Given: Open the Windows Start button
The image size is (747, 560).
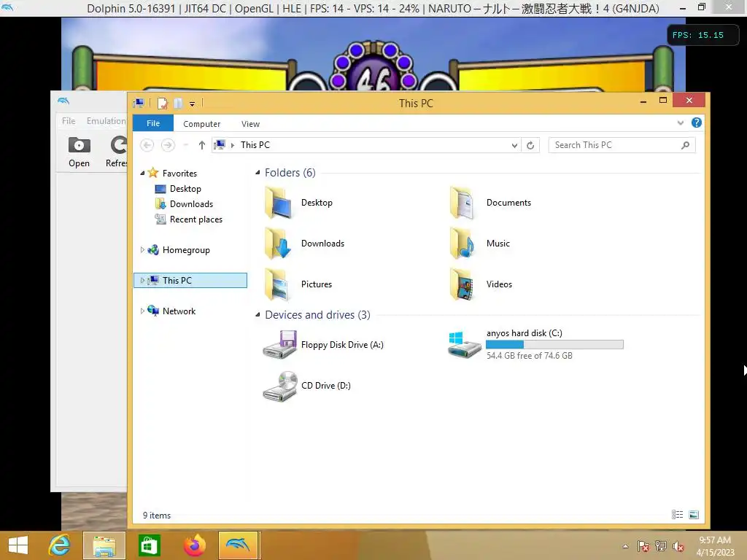Looking at the screenshot, I should [x=18, y=545].
